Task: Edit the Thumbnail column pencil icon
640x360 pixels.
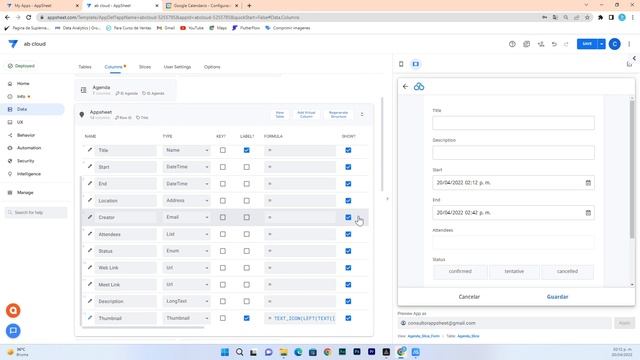Action: [x=90, y=318]
